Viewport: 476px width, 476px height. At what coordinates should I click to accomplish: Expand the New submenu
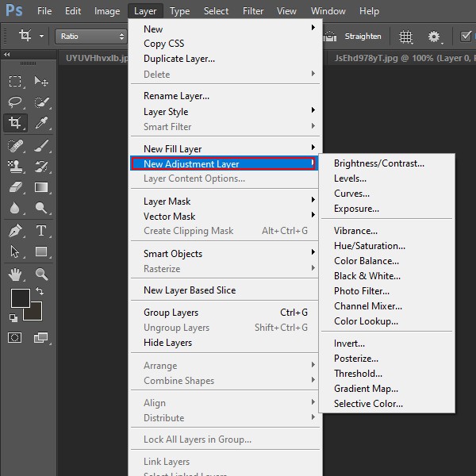(x=225, y=29)
